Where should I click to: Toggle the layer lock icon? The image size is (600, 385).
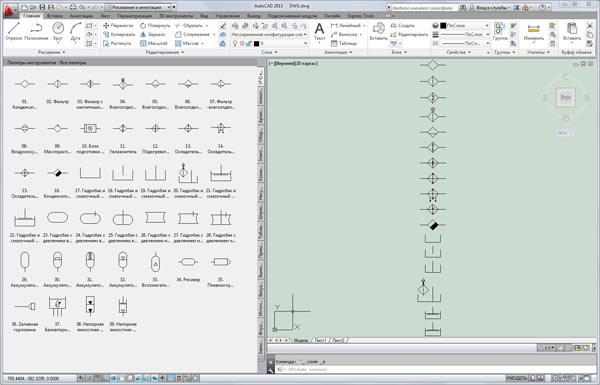(x=249, y=43)
